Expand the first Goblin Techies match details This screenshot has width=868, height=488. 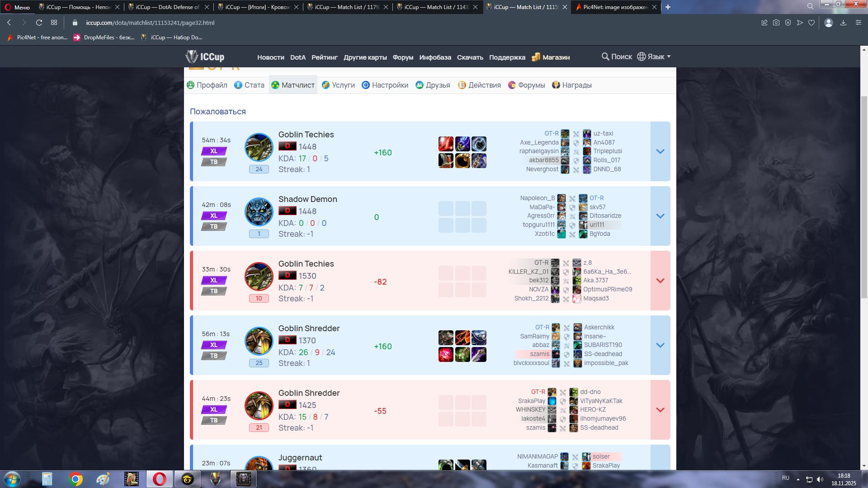[660, 151]
